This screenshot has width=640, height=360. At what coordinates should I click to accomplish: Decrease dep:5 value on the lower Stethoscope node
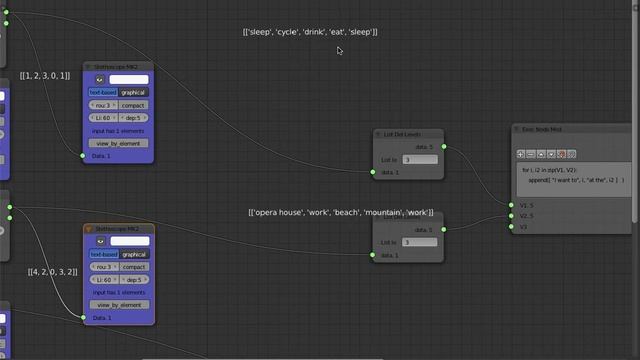(123, 280)
